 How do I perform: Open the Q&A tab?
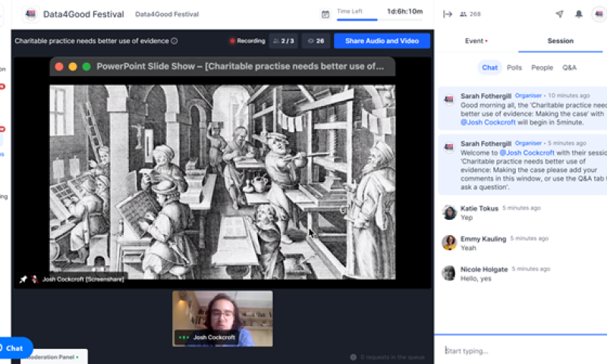(x=569, y=67)
